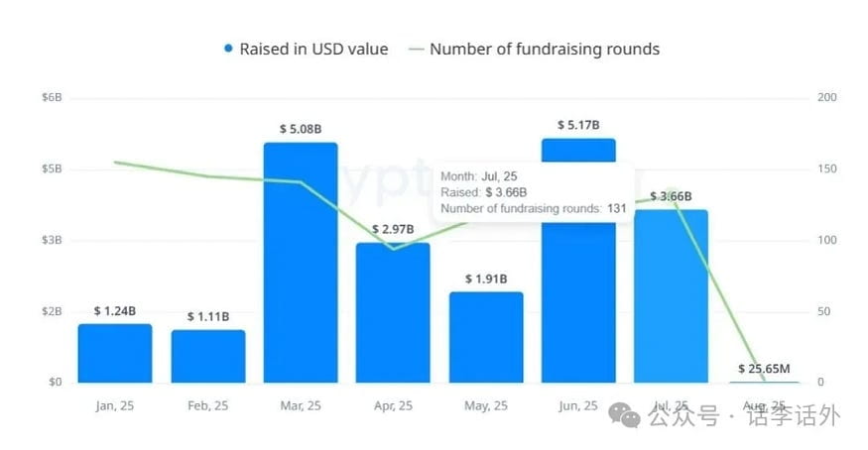
Task: Click the Jun, 25 bar
Action: tap(578, 261)
